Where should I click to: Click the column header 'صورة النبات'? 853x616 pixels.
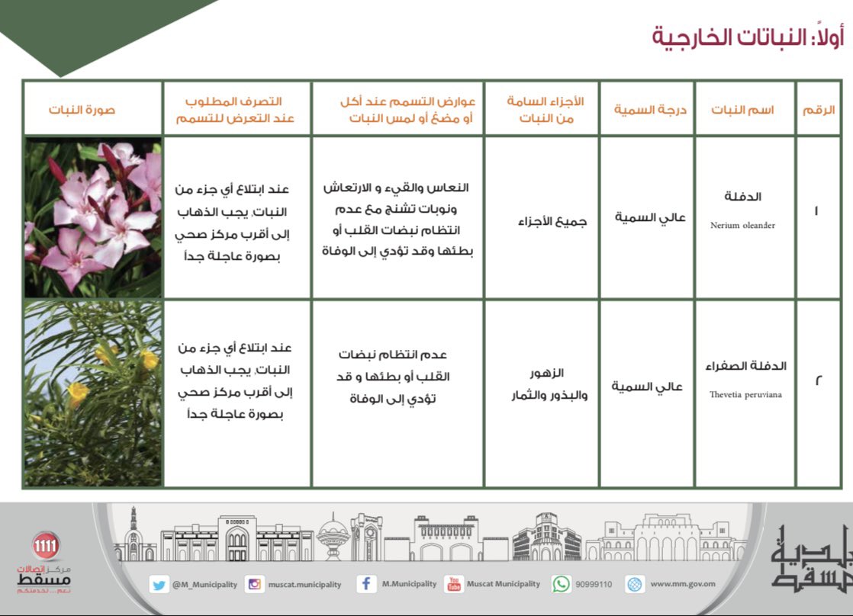coord(82,110)
